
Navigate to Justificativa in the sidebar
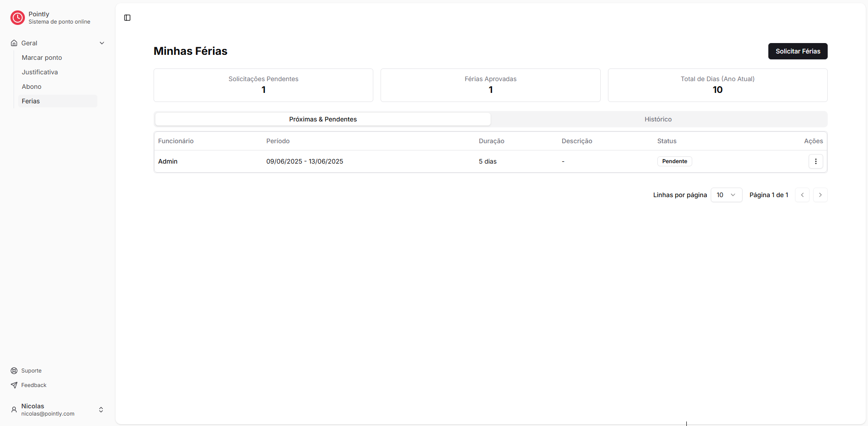pos(40,72)
